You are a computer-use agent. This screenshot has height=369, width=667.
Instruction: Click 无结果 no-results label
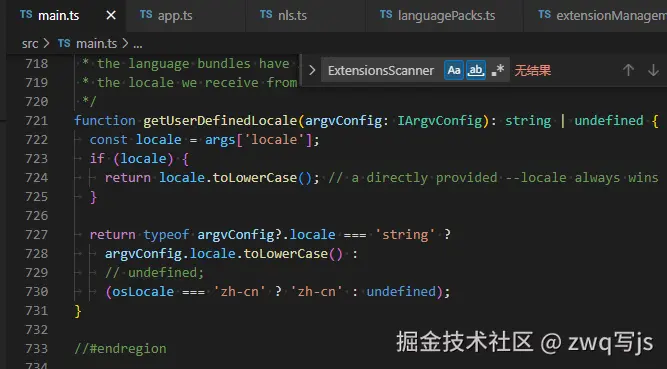coord(533,70)
